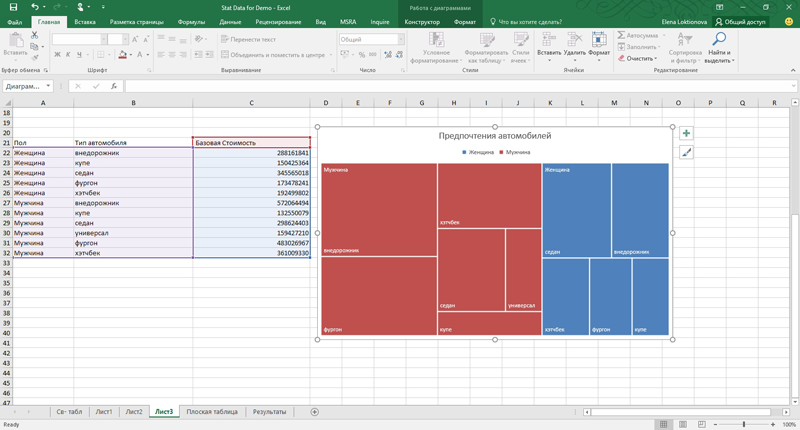The image size is (800, 430).
Task: Collapse the ribbon with the chevron
Action: click(793, 70)
